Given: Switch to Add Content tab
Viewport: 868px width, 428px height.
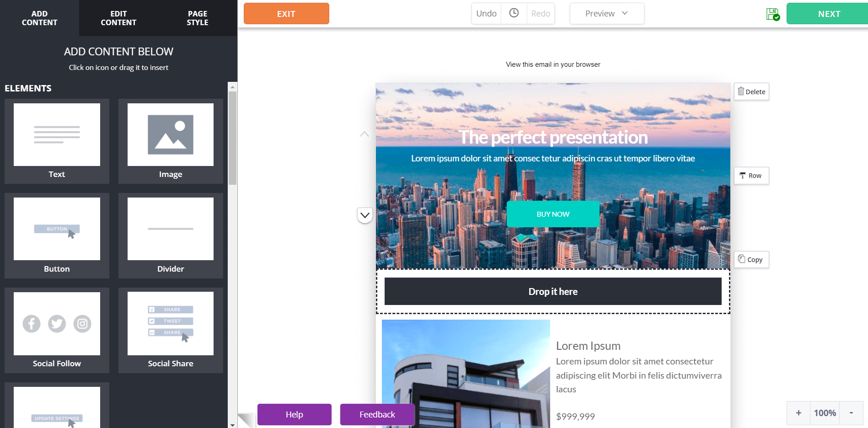Looking at the screenshot, I should [x=39, y=18].
